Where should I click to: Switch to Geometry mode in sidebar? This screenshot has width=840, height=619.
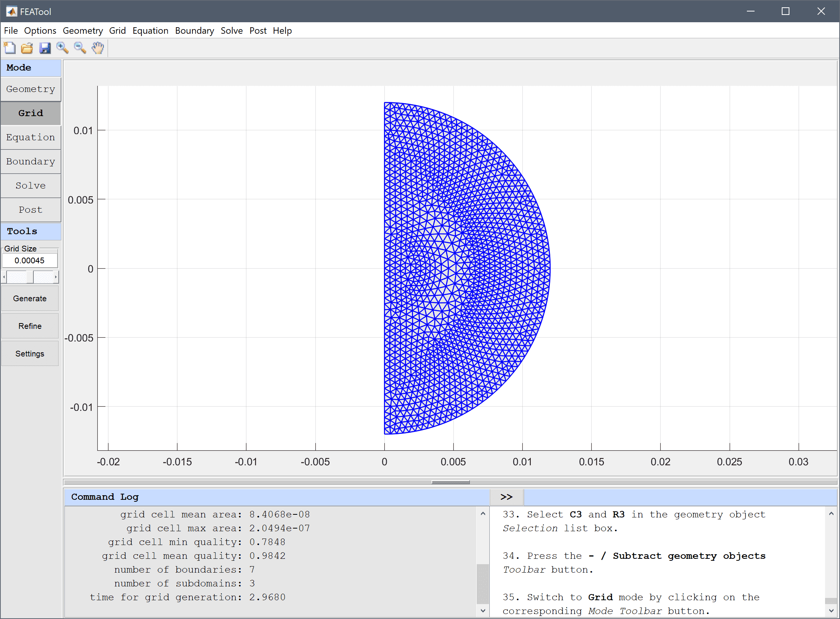point(31,89)
